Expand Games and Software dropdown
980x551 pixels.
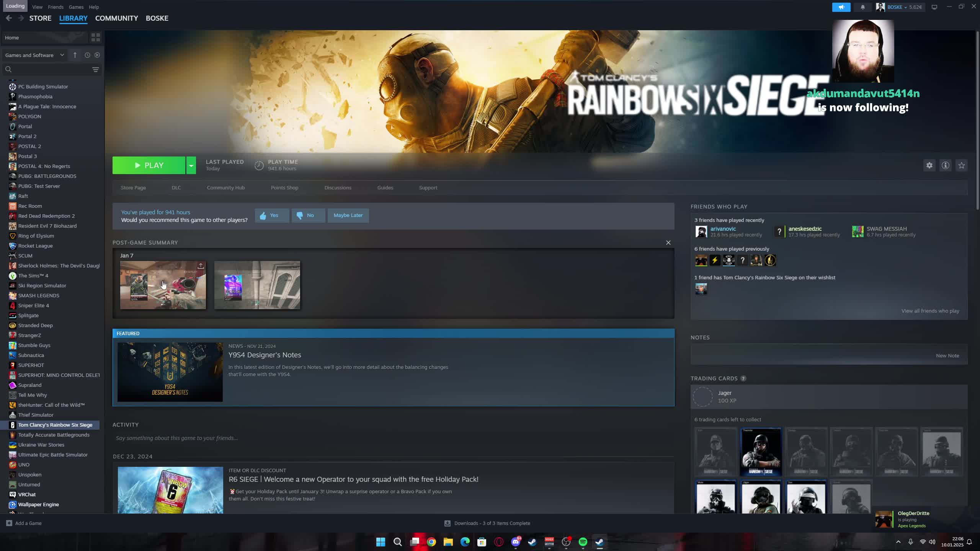coord(34,55)
